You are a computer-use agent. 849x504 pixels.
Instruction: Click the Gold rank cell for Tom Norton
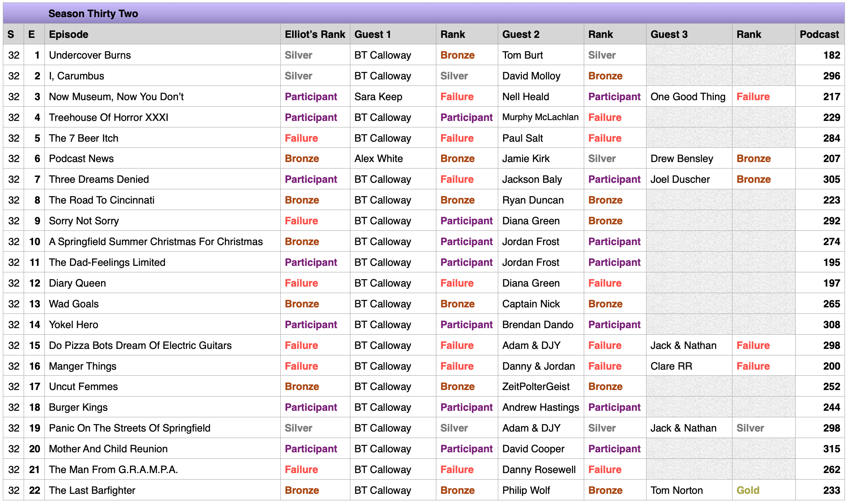click(763, 490)
